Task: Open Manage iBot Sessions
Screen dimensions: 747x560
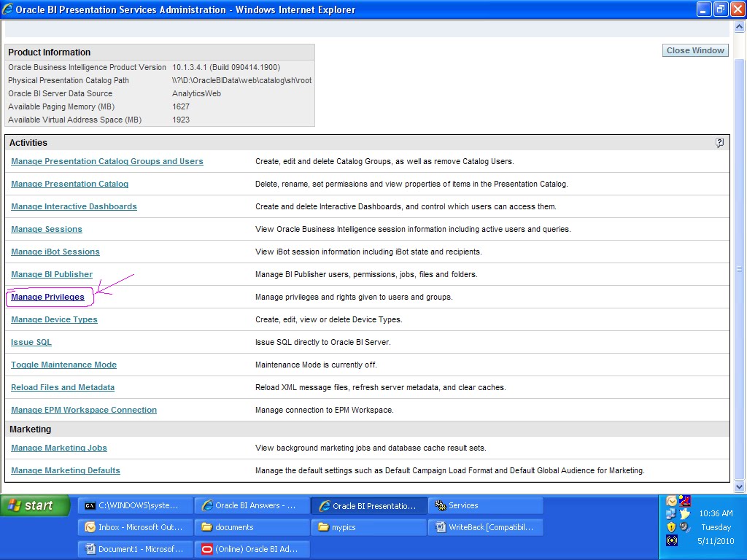Action: (55, 252)
